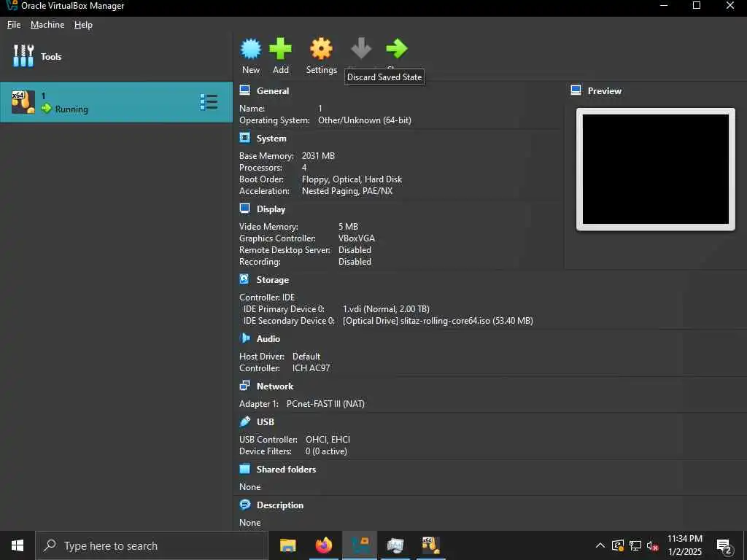
Task: Click the green Show arrow icon
Action: (x=397, y=49)
